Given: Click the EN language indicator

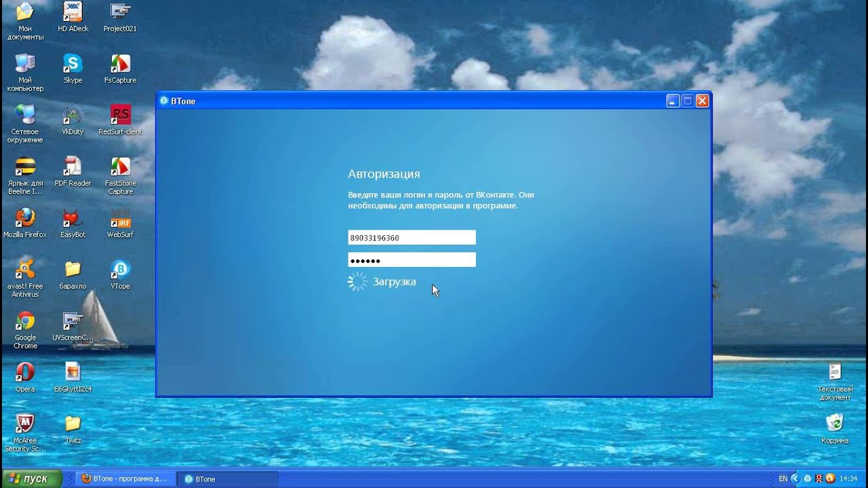Looking at the screenshot, I should click(x=783, y=479).
